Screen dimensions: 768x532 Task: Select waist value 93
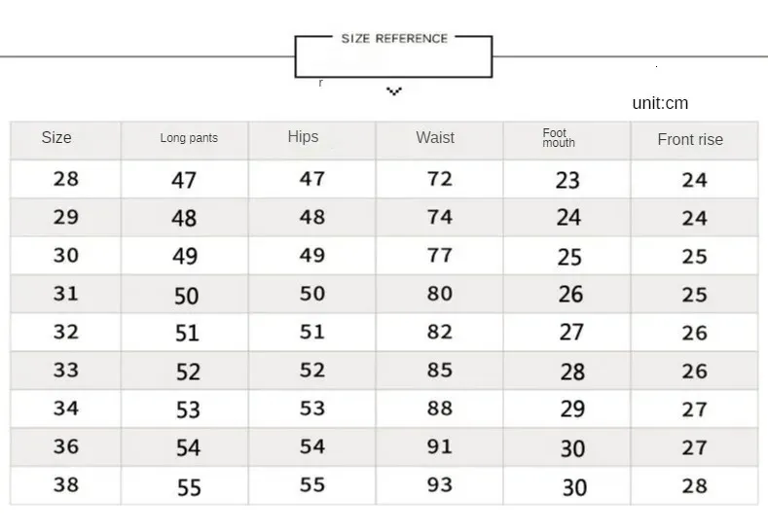click(440, 484)
